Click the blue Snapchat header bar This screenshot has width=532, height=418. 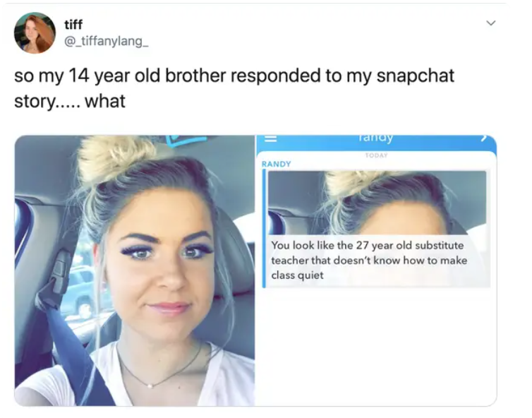(x=377, y=143)
